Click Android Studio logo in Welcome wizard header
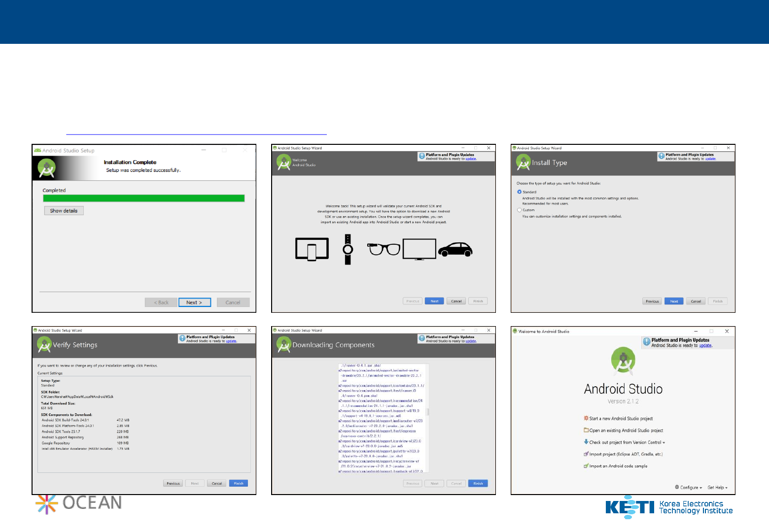 [284, 162]
